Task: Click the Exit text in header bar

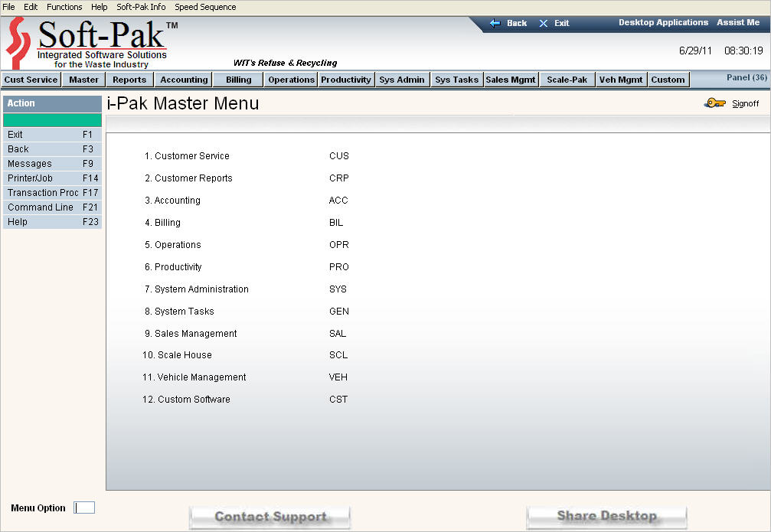Action: tap(561, 23)
